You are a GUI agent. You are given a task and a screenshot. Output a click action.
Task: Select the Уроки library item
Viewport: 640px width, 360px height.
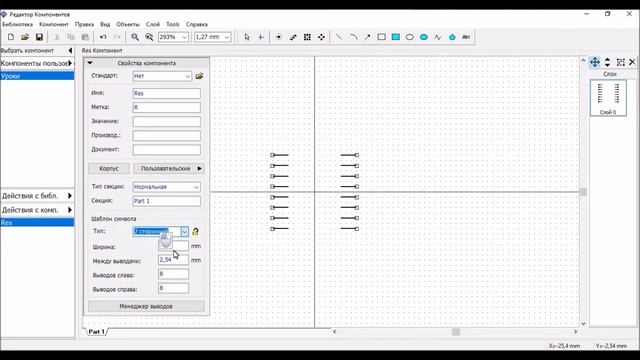37,76
